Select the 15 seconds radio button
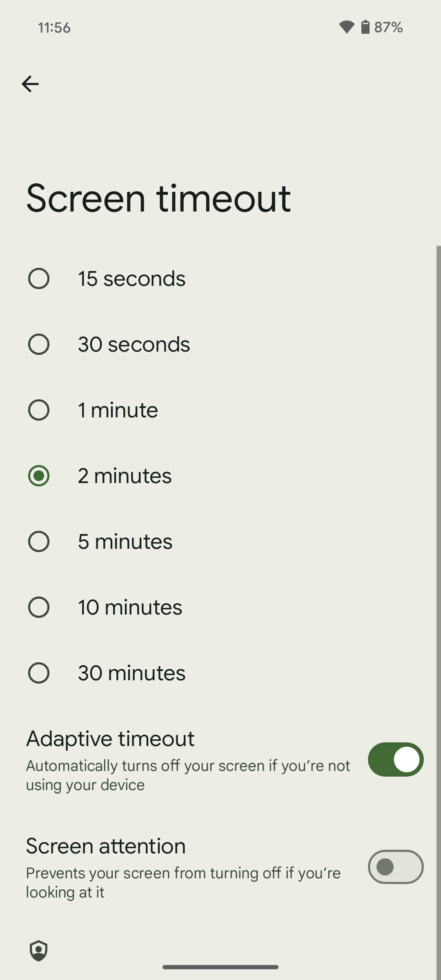Image resolution: width=441 pixels, height=980 pixels. click(x=39, y=278)
